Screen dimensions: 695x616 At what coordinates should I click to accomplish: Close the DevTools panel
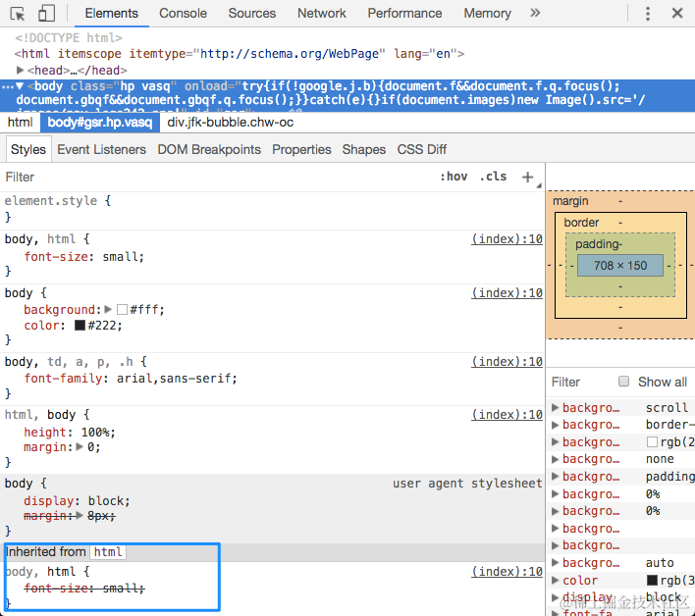click(676, 13)
